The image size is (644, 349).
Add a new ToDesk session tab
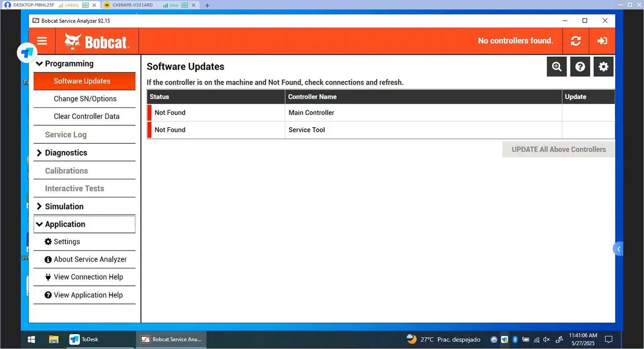[207, 5]
